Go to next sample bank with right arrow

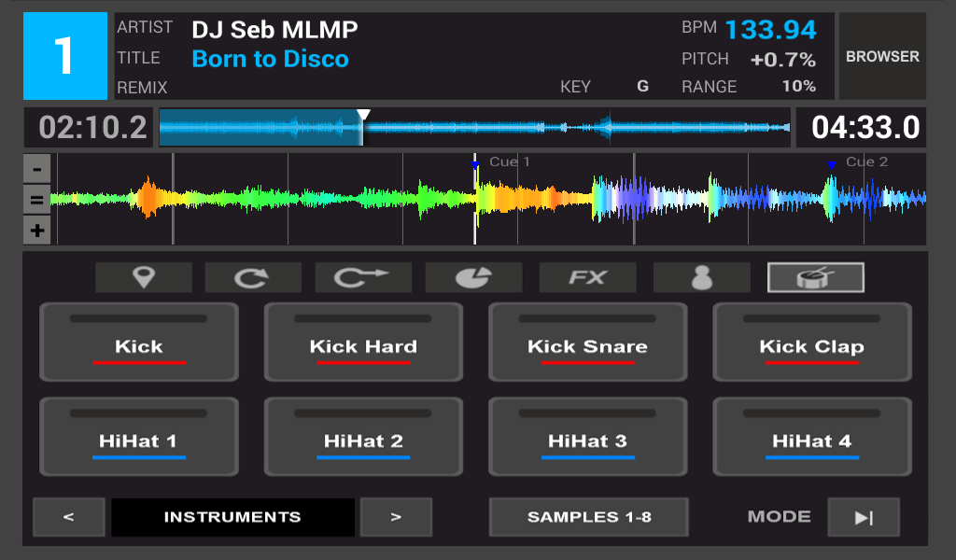click(396, 517)
